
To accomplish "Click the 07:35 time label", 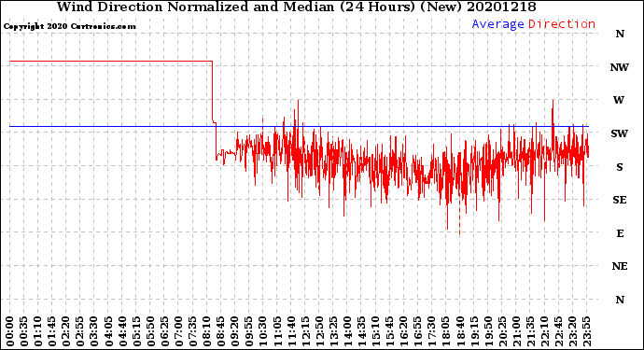I will point(192,332).
